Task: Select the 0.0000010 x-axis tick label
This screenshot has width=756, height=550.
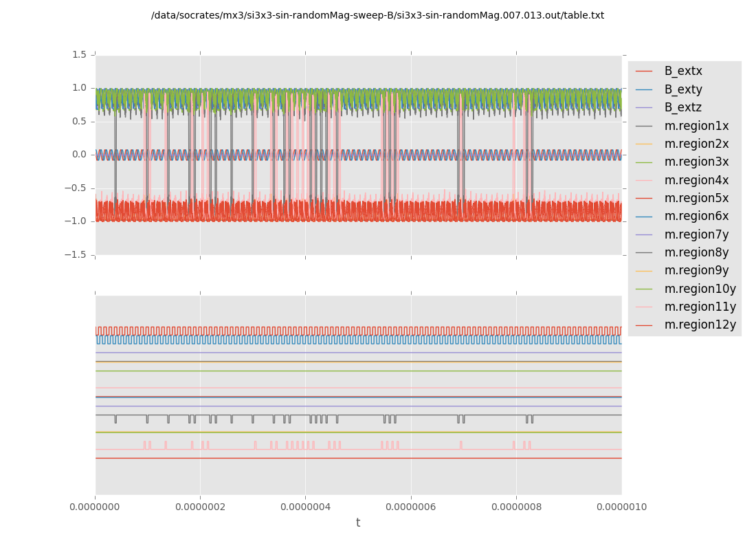Action: click(x=621, y=507)
